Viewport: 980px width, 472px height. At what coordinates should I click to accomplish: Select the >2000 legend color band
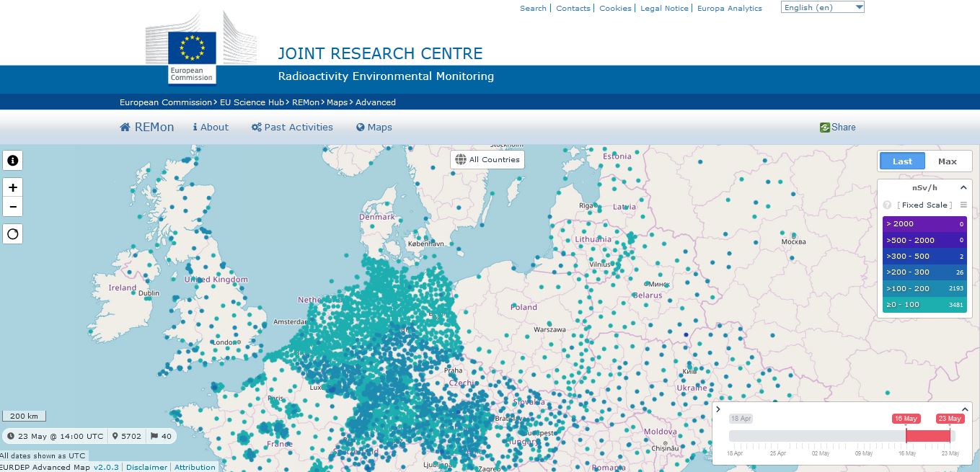[924, 224]
